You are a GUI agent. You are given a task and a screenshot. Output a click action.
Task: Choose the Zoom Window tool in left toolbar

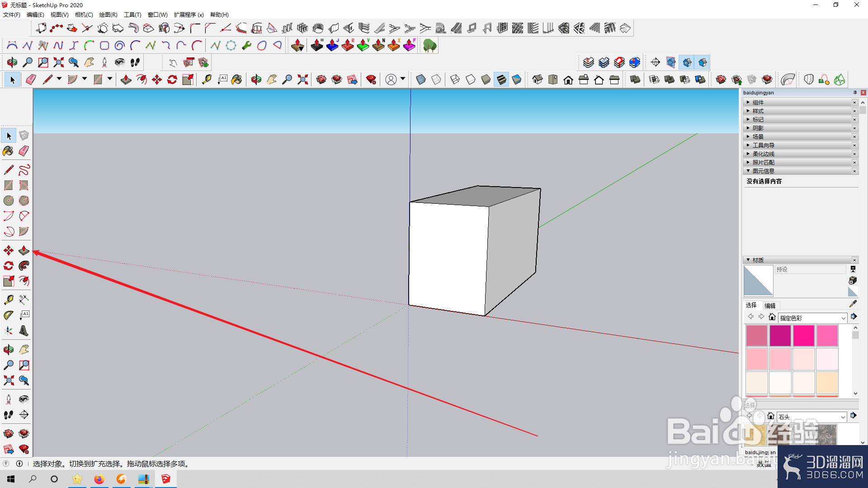(x=24, y=365)
